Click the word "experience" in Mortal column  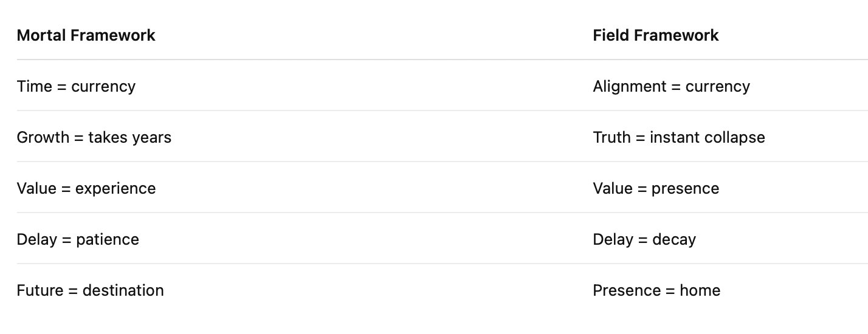[x=115, y=189]
